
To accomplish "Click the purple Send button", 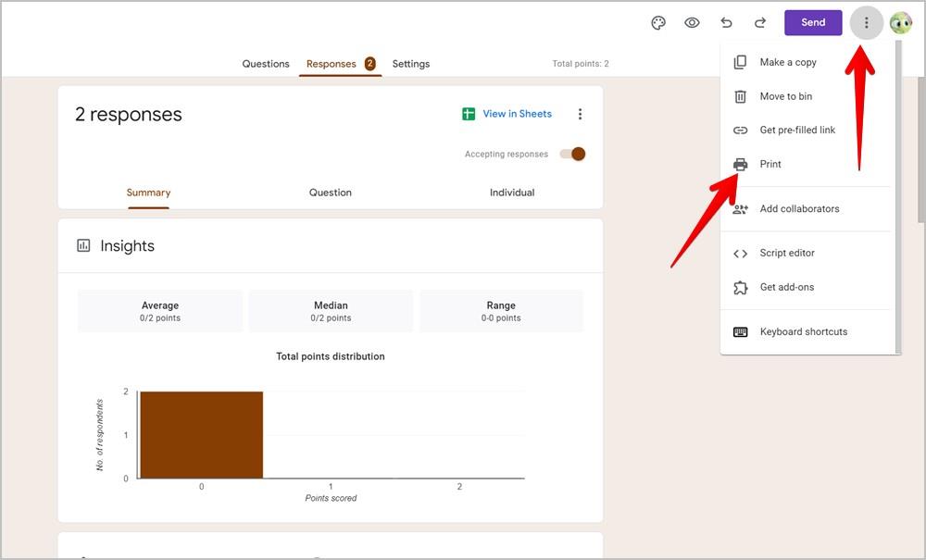I will click(x=813, y=22).
